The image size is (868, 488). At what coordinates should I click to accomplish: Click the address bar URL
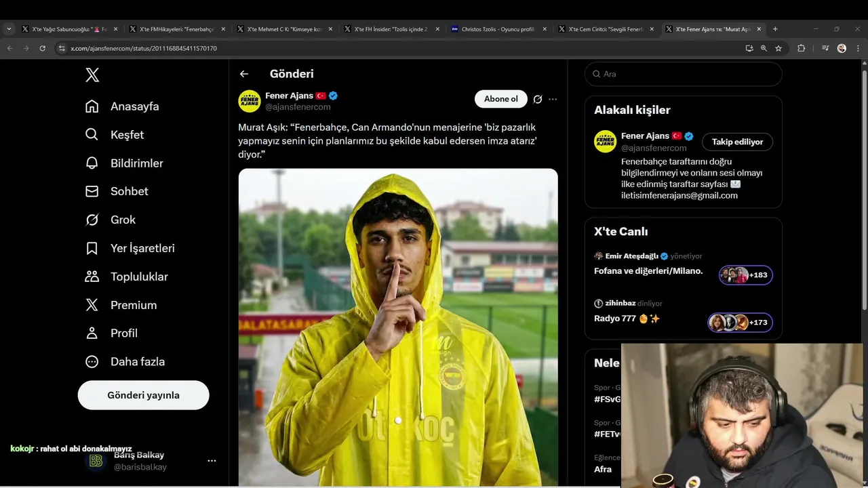[x=144, y=49]
